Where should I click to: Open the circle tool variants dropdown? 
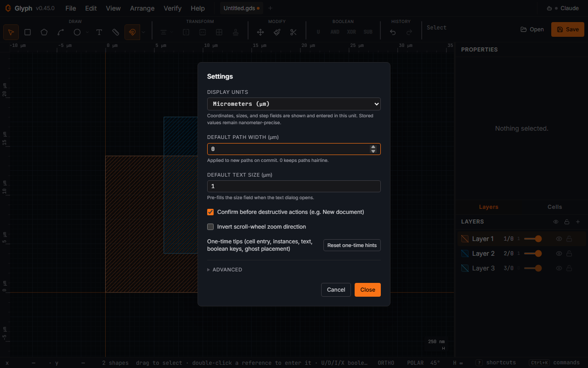point(87,32)
